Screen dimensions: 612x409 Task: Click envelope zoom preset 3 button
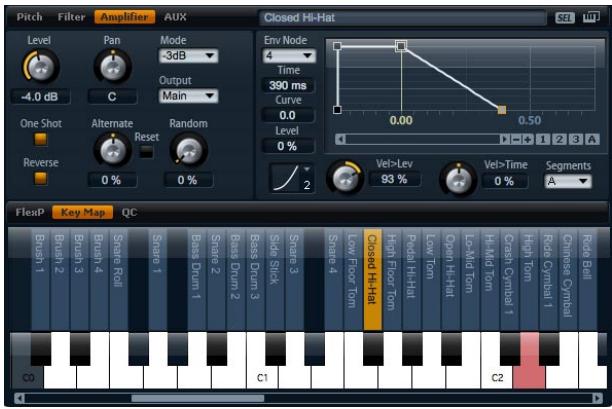pyautogui.click(x=576, y=139)
